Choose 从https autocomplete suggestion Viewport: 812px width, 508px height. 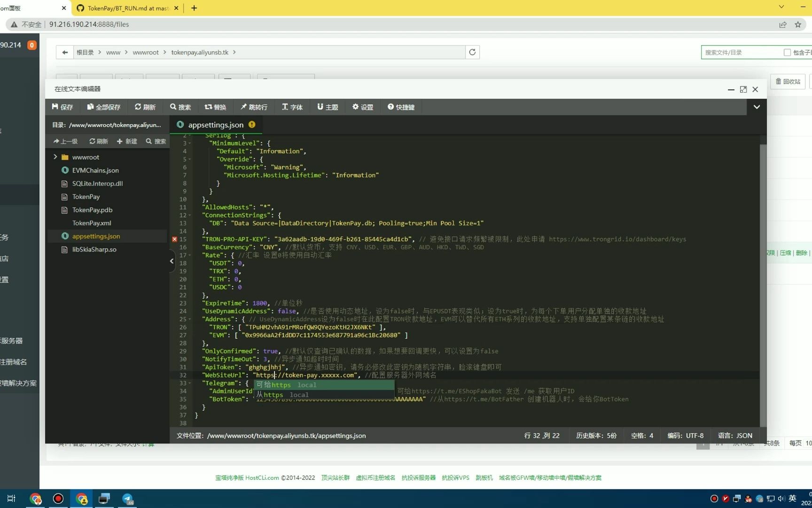324,395
